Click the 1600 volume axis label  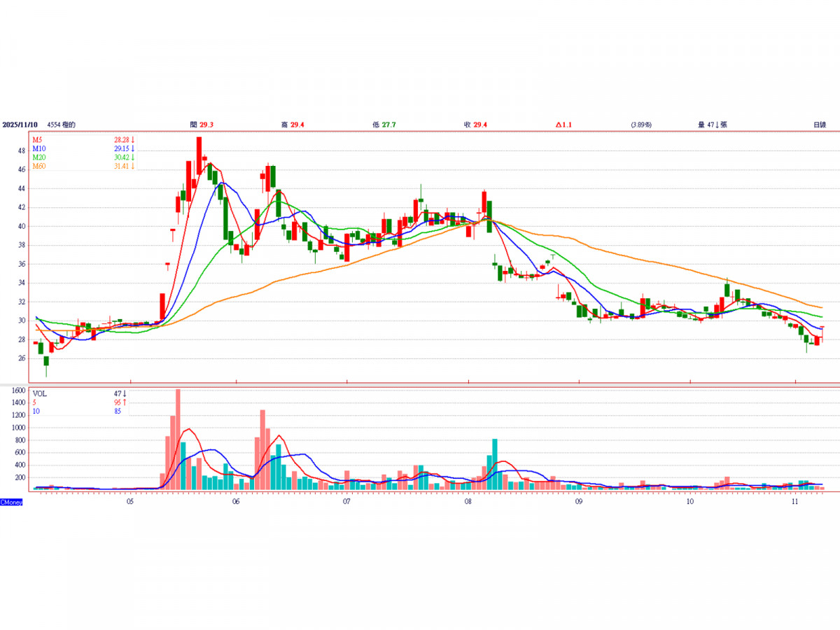(x=18, y=391)
